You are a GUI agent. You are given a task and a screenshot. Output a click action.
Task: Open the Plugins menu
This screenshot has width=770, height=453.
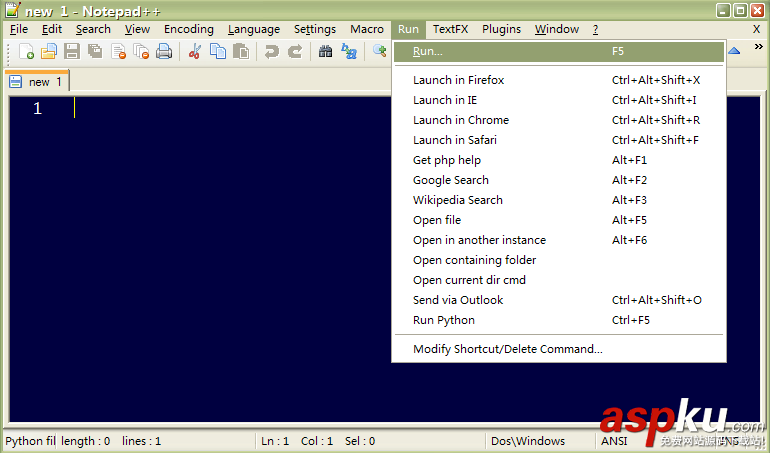point(501,29)
